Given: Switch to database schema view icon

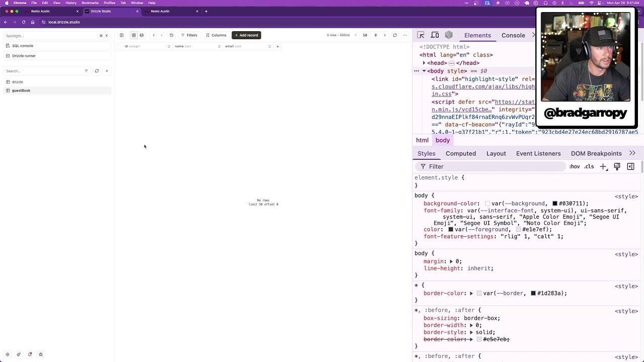Looking at the screenshot, I should pos(141,35).
